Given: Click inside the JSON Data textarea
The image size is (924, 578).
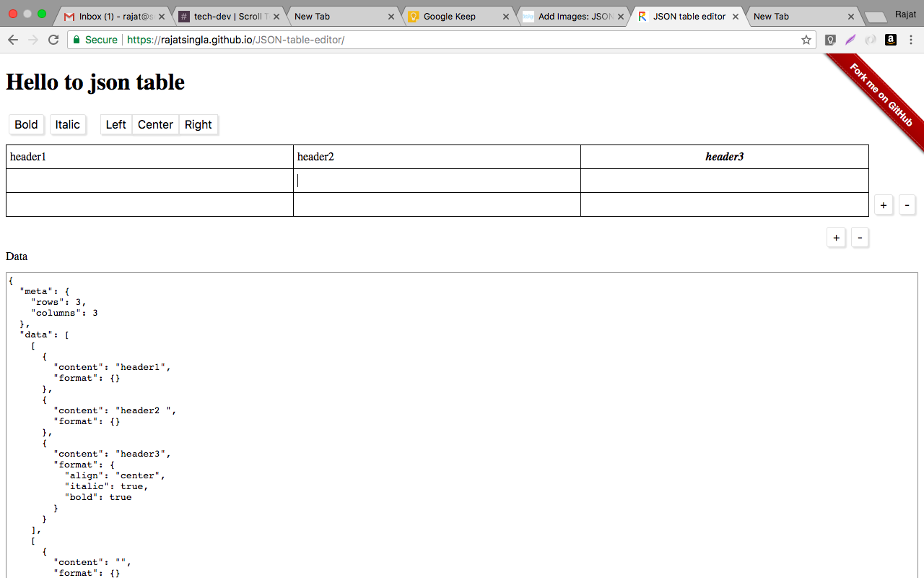Looking at the screenshot, I should tap(462, 426).
